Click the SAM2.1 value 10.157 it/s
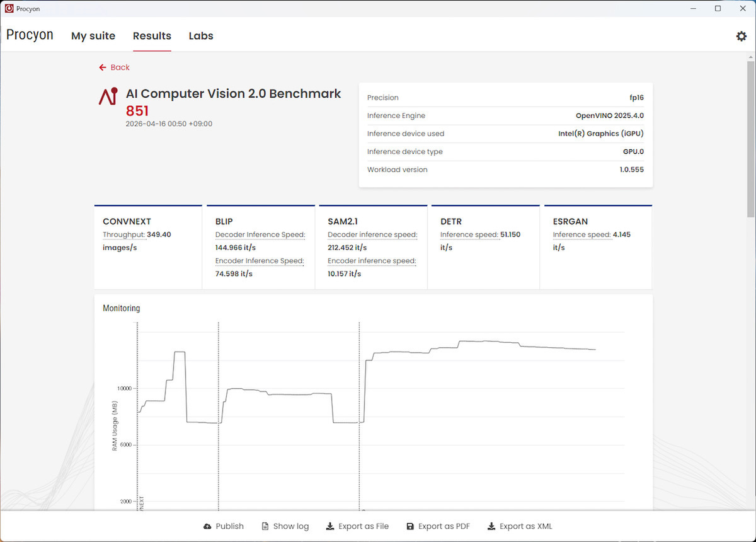756x542 pixels. pyautogui.click(x=344, y=274)
